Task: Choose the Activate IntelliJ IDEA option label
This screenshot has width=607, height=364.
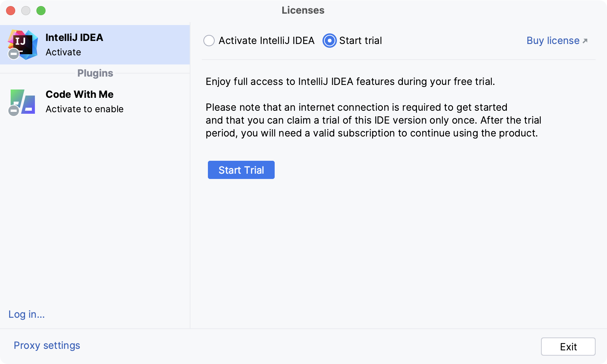Action: coord(266,41)
